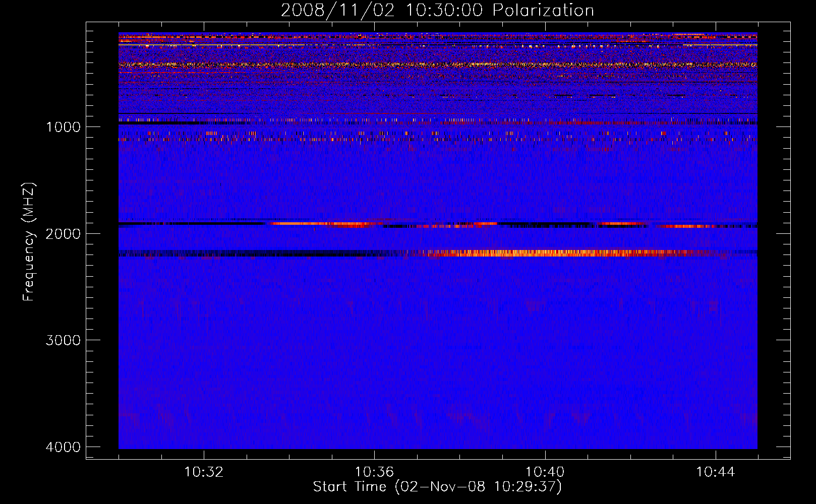The image size is (816, 504).
Task: Click the 'Start Time (02-Nov-08 10:29:37)' axis title
Action: (x=437, y=487)
